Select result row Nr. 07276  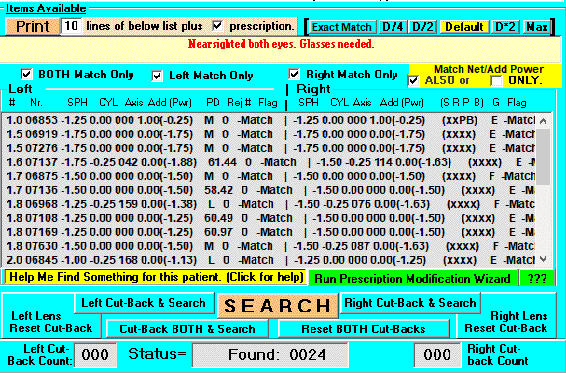click(269, 148)
